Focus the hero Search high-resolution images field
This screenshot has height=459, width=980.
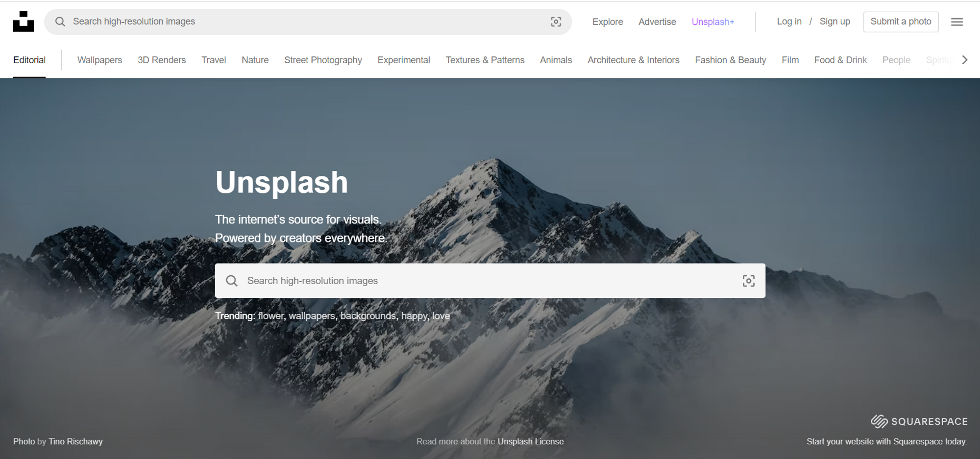(490, 281)
